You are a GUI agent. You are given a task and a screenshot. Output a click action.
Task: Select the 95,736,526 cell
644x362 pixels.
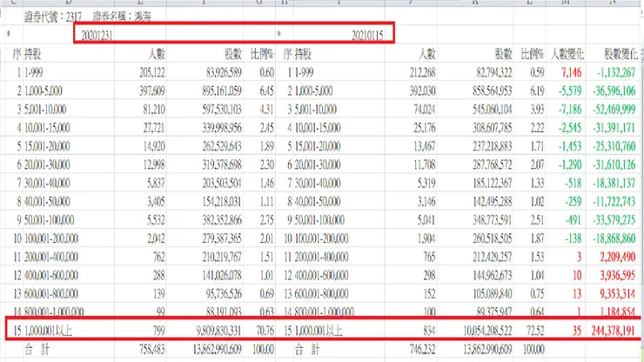coord(224,294)
